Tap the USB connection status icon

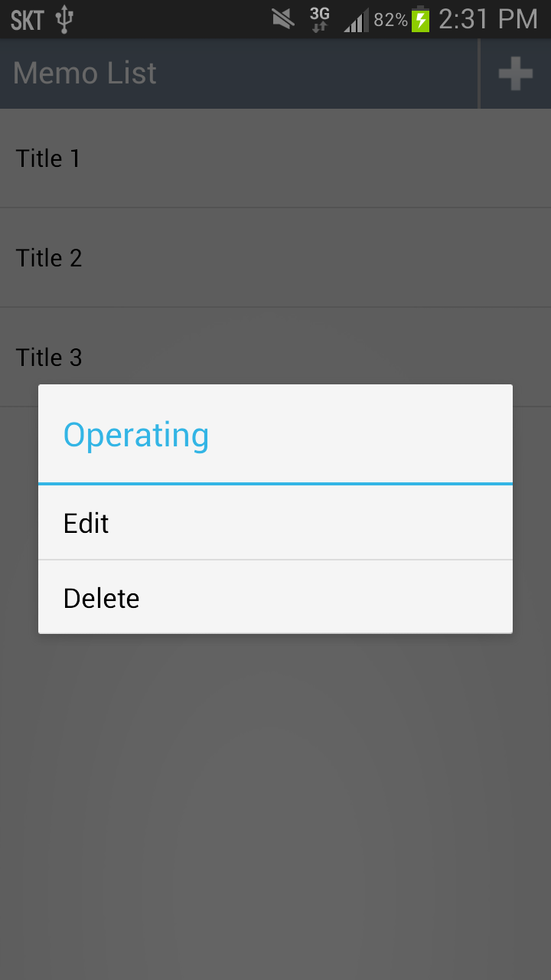(x=65, y=20)
